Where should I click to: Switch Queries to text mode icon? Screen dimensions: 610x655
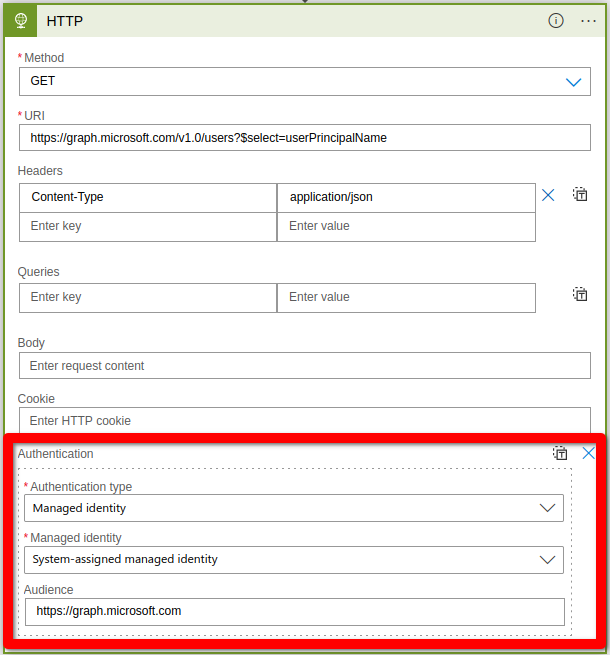(x=580, y=294)
